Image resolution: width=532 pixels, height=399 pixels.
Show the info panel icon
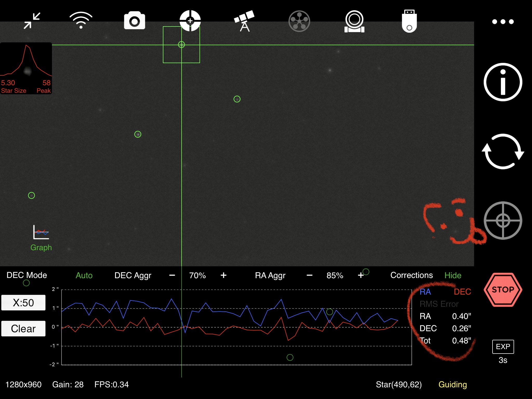[x=503, y=82]
